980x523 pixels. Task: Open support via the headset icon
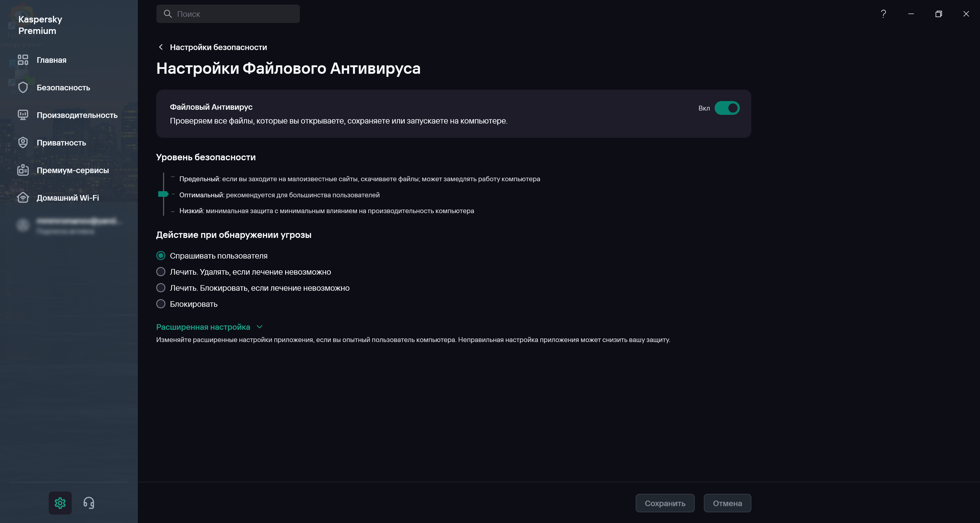click(x=89, y=503)
